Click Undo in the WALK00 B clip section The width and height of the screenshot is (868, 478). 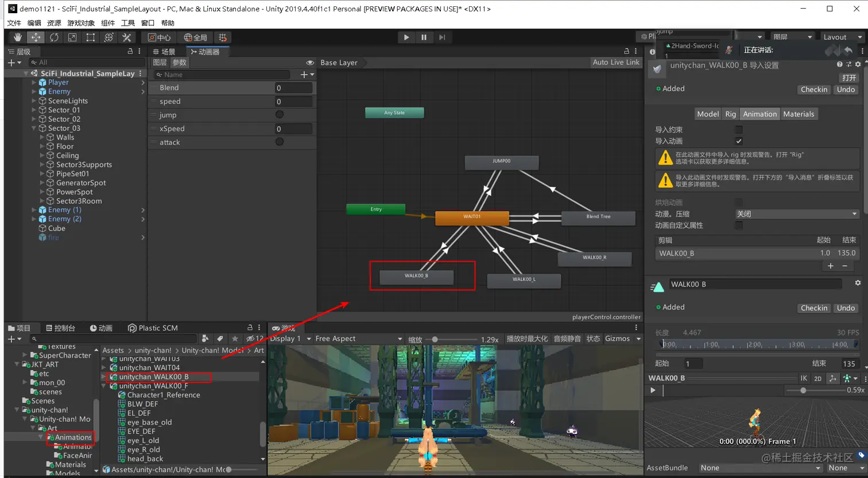tap(846, 308)
